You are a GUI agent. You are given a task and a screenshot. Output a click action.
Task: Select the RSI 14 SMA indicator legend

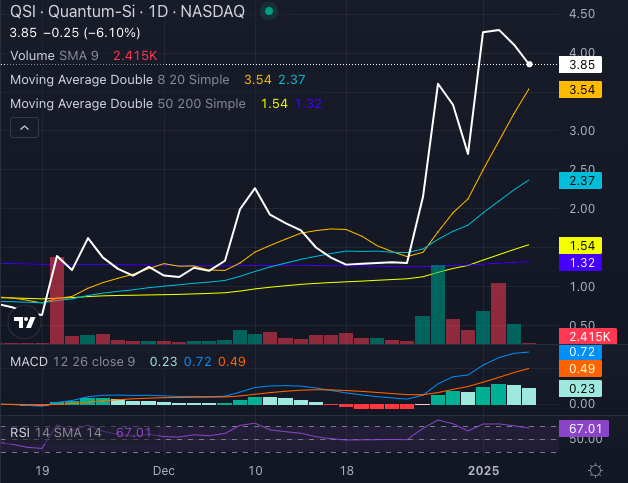click(56, 431)
